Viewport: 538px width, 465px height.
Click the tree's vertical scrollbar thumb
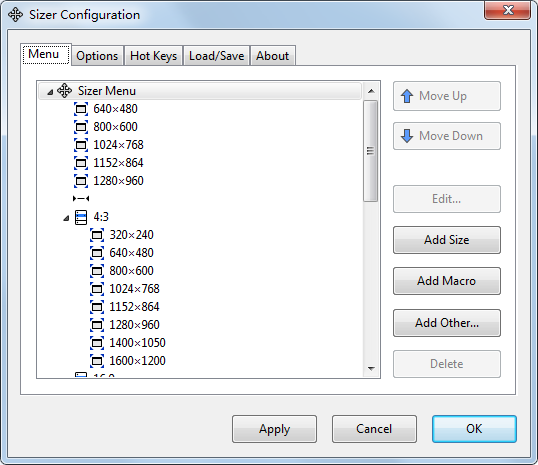371,151
